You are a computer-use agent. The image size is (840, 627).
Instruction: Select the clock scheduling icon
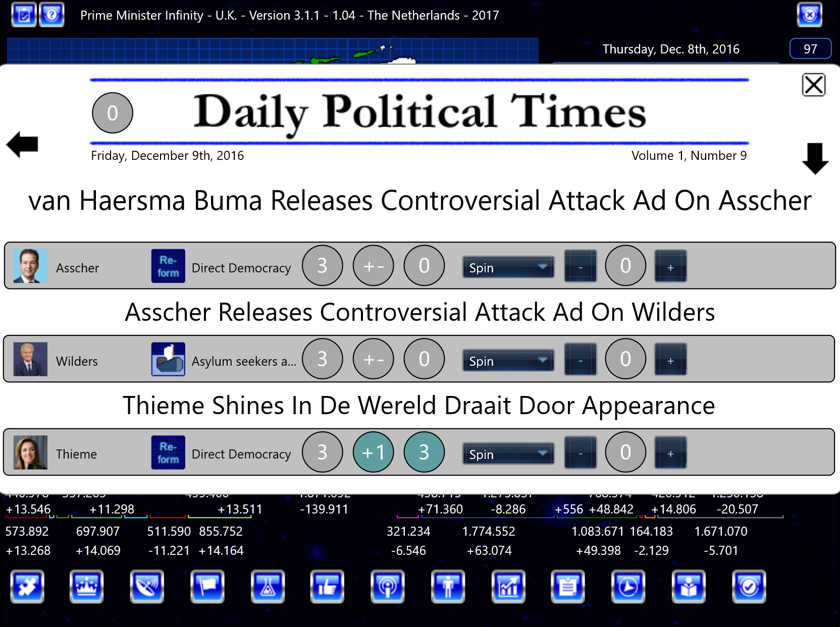pos(628,587)
